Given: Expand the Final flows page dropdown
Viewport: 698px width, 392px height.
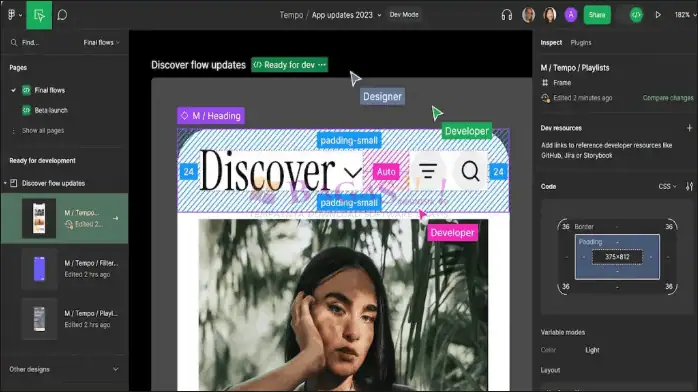Looking at the screenshot, I should (x=101, y=43).
